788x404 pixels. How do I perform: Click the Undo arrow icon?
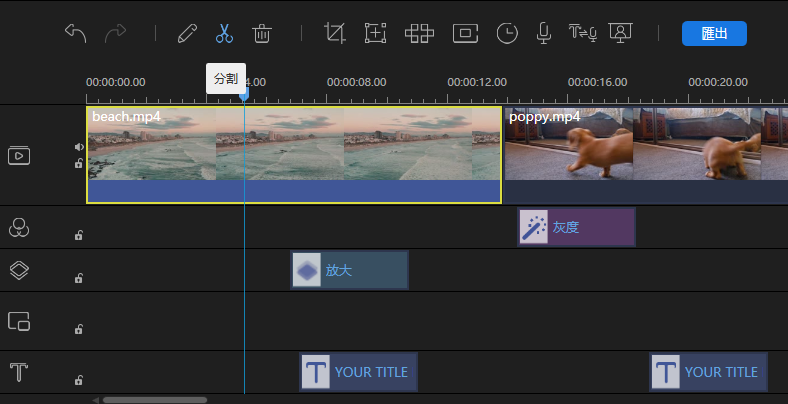(x=76, y=34)
